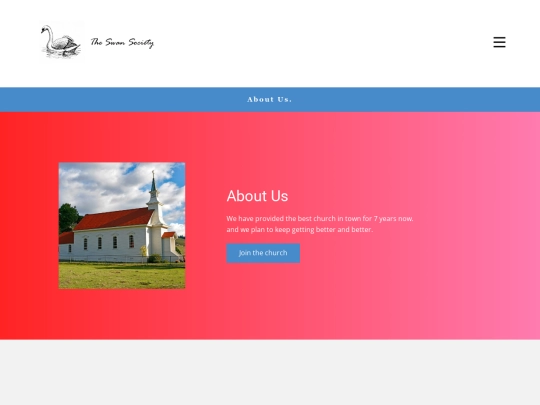540x405 pixels.
Task: Click the church photo thumbnail
Action: 122,226
